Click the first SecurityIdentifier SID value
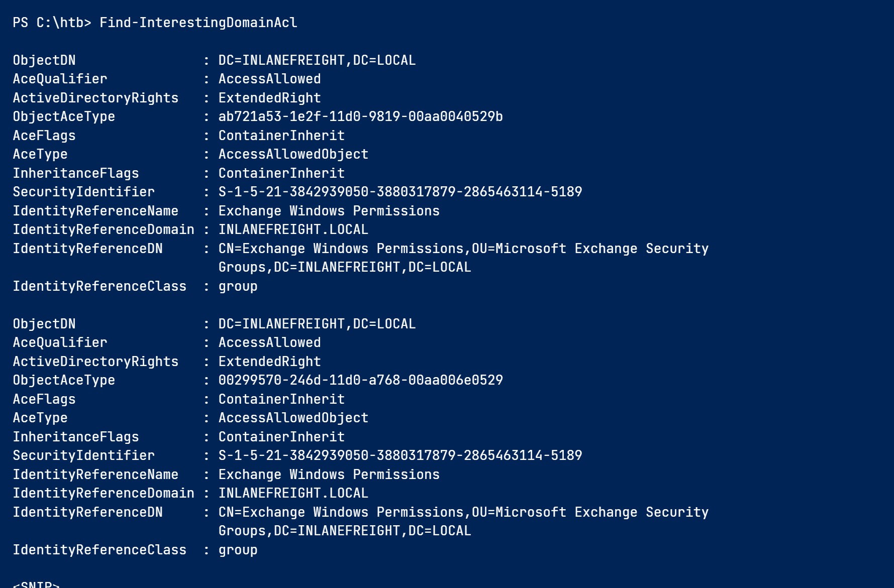This screenshot has height=588, width=894. 400,192
